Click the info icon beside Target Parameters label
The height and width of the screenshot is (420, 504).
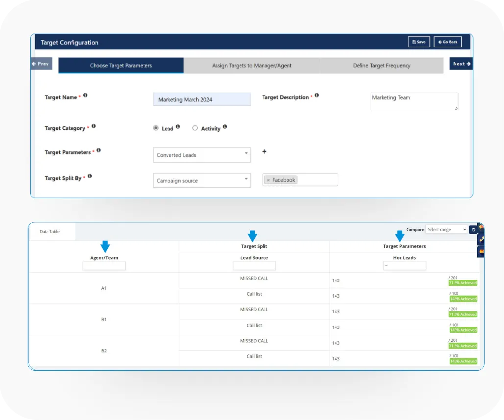coord(98,150)
